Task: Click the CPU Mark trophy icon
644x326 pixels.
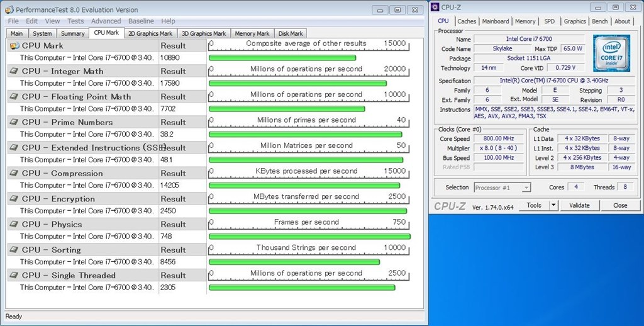Action: click(x=14, y=46)
